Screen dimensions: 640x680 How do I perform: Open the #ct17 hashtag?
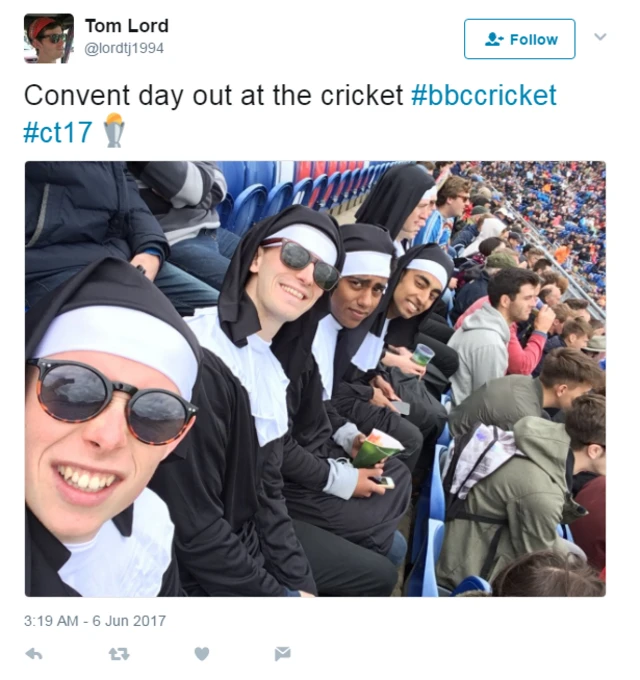(58, 132)
